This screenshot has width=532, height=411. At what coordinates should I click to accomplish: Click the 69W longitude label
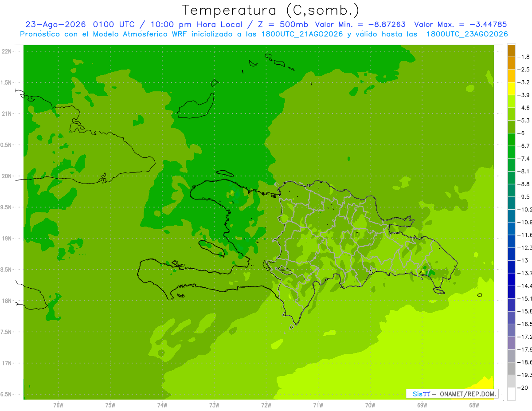pyautogui.click(x=422, y=405)
